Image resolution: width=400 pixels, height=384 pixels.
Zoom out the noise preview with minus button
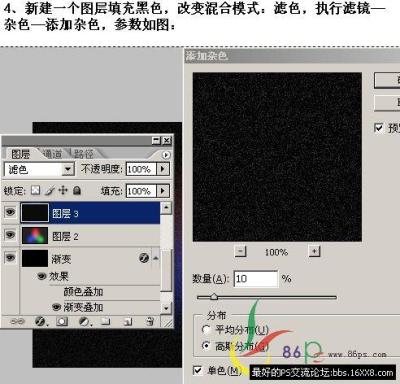(240, 251)
